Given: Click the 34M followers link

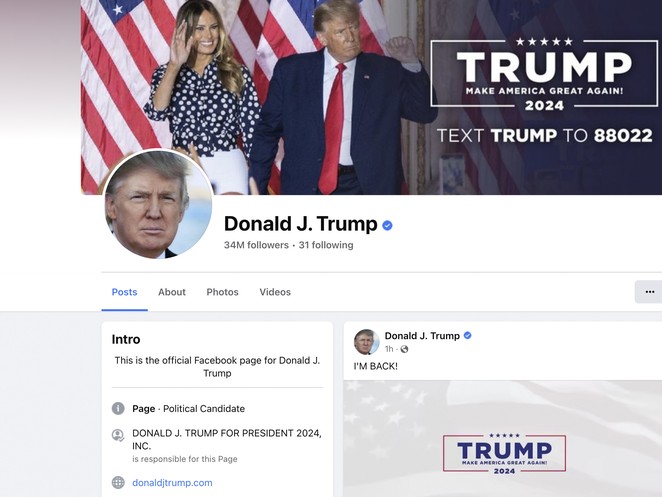Looking at the screenshot, I should (256, 245).
